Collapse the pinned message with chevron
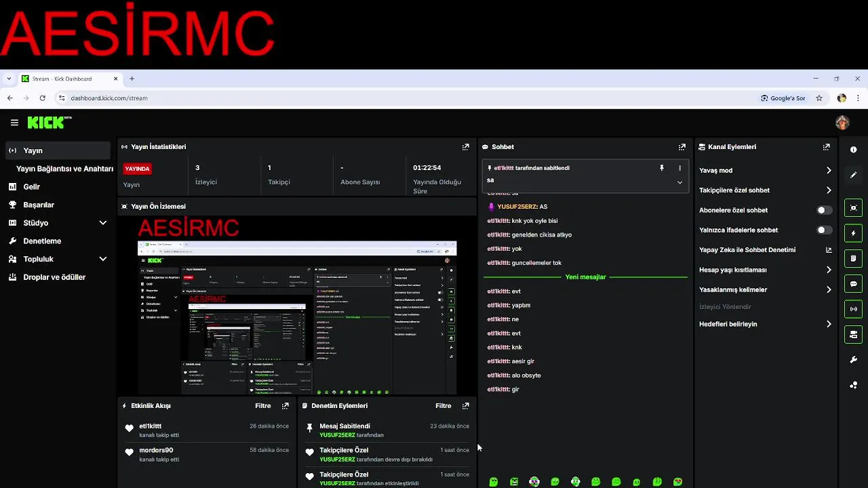The image size is (868, 488). tap(679, 182)
